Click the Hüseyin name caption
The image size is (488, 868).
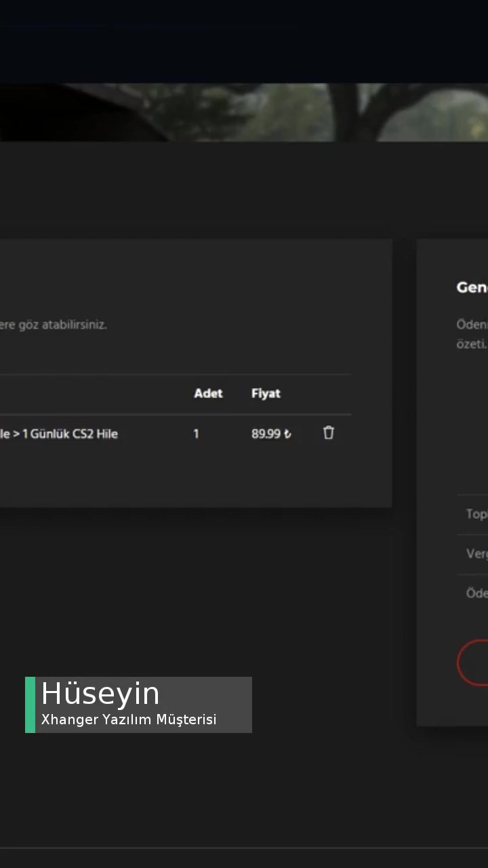[x=100, y=694]
